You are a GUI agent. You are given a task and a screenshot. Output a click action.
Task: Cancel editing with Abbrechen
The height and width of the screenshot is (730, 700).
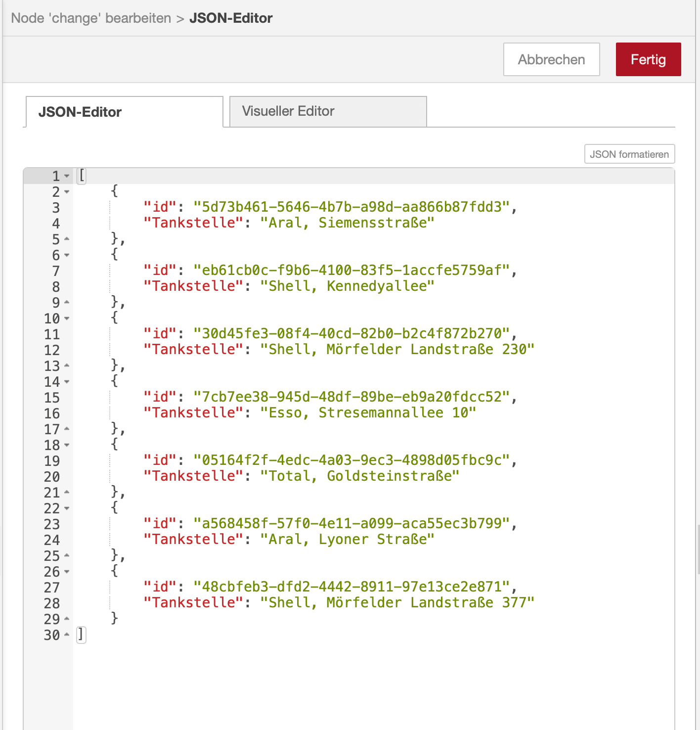click(x=552, y=59)
